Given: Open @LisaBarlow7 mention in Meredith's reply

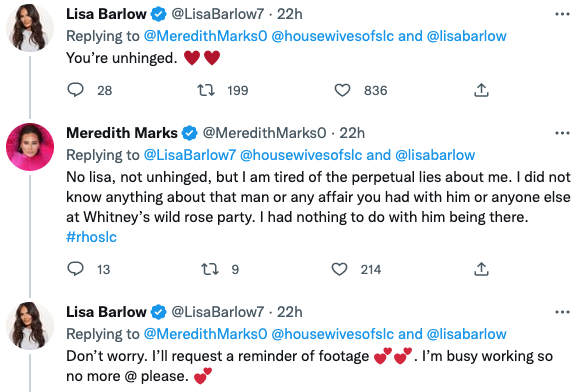Looking at the screenshot, I should pyautogui.click(x=190, y=155).
